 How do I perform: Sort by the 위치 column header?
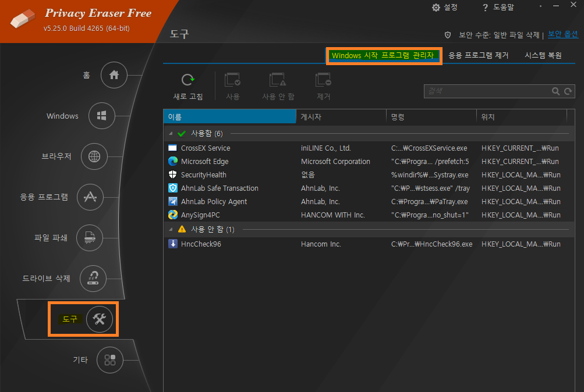coord(522,116)
